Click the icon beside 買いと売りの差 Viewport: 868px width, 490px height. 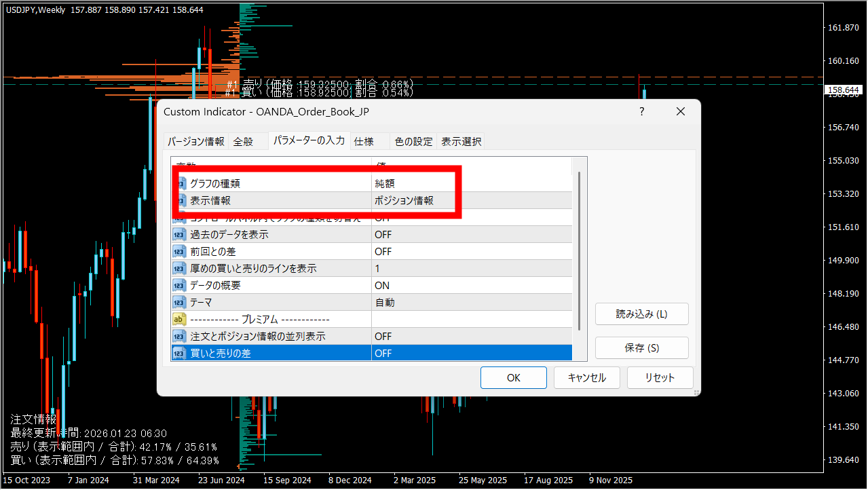click(x=180, y=354)
